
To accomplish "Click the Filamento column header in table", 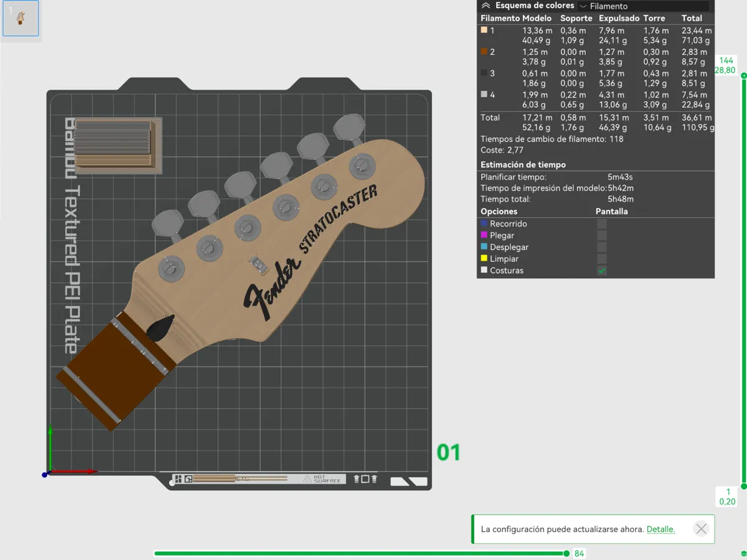I will click(x=500, y=18).
